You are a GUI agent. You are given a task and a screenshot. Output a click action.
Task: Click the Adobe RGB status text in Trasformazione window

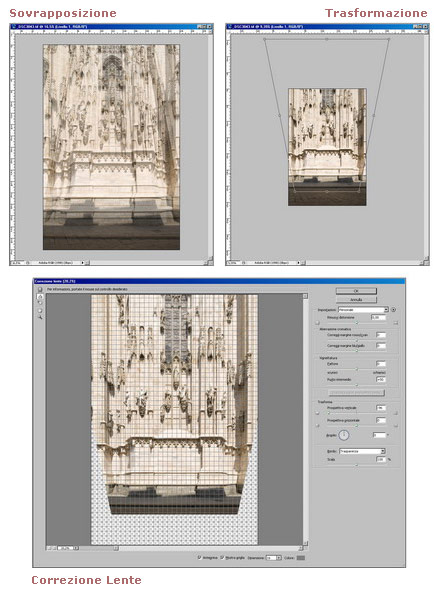[272, 263]
